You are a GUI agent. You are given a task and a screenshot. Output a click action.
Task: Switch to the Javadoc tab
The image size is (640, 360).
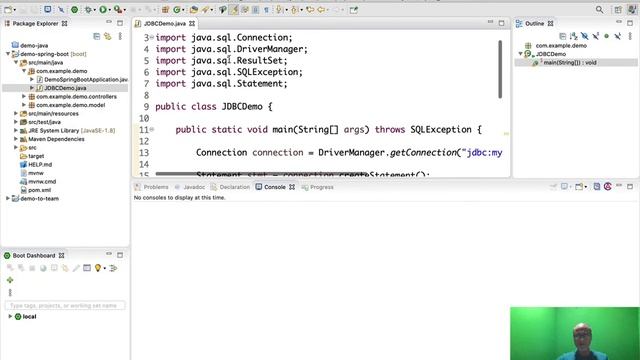click(190, 187)
